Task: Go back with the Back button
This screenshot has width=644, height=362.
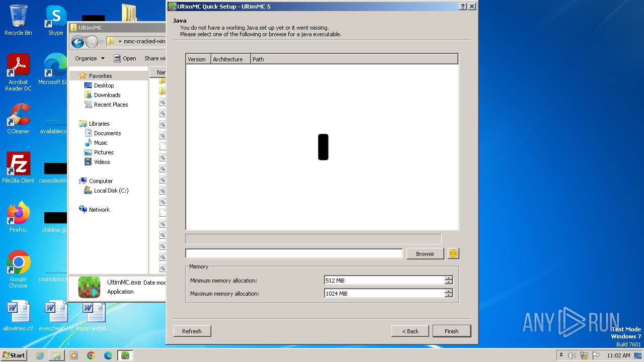Action: tap(410, 331)
